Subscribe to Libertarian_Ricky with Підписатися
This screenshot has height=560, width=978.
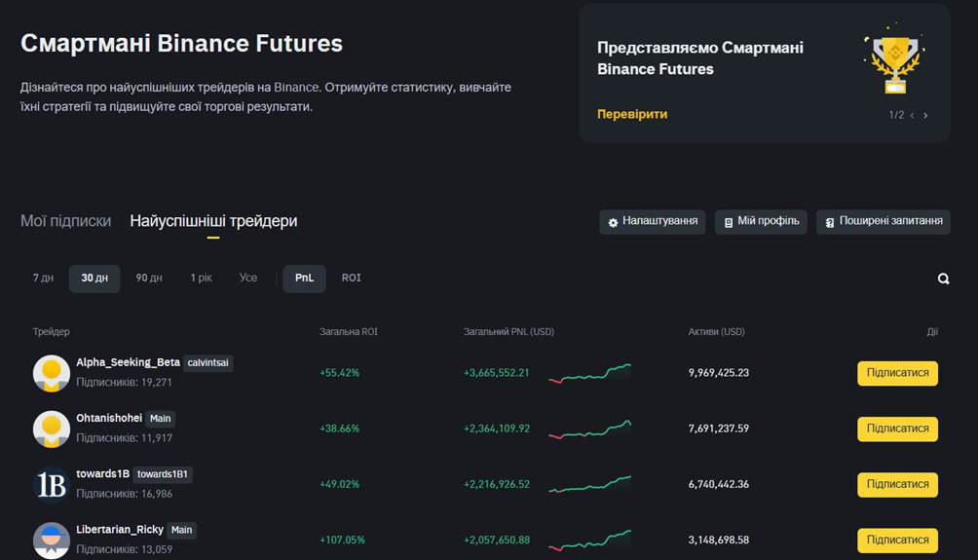click(897, 541)
